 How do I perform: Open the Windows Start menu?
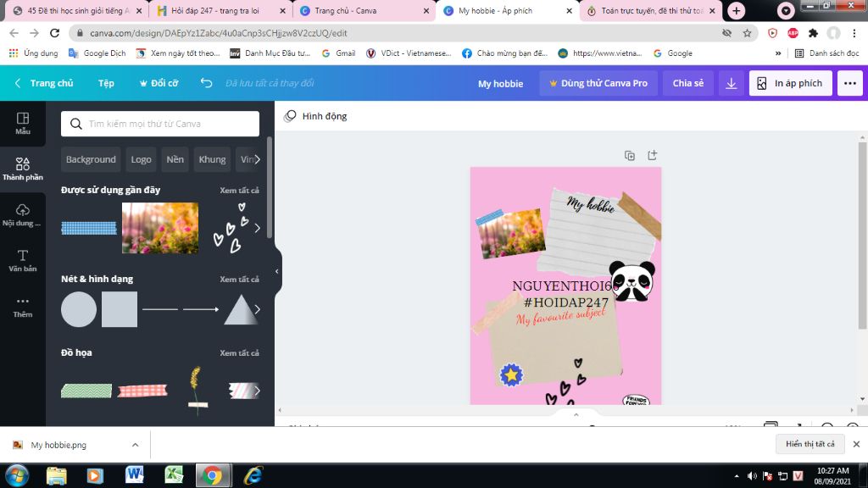click(x=17, y=475)
